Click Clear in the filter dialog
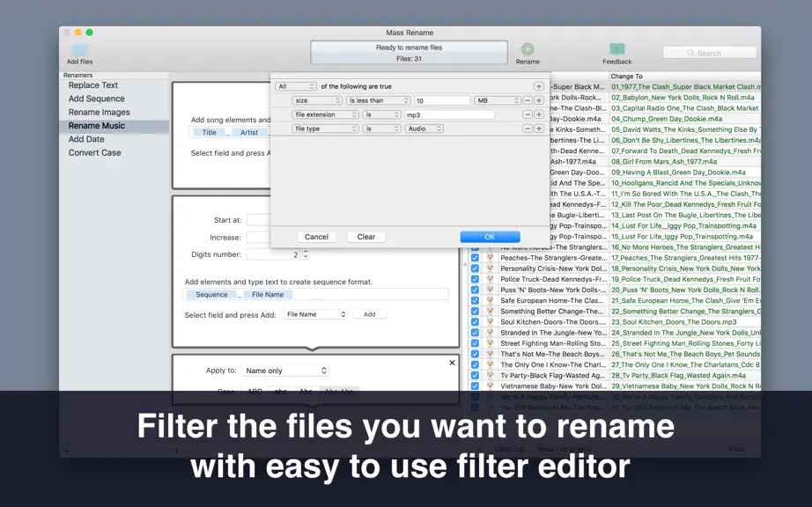This screenshot has width=812, height=507. [366, 237]
